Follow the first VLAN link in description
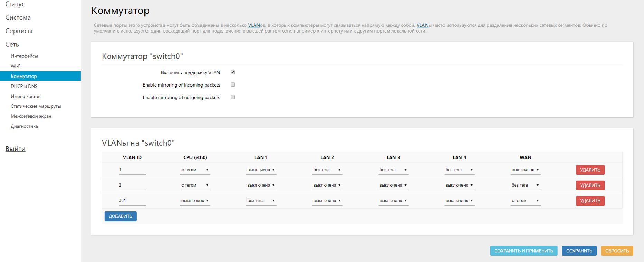The width and height of the screenshot is (644, 262). click(254, 25)
